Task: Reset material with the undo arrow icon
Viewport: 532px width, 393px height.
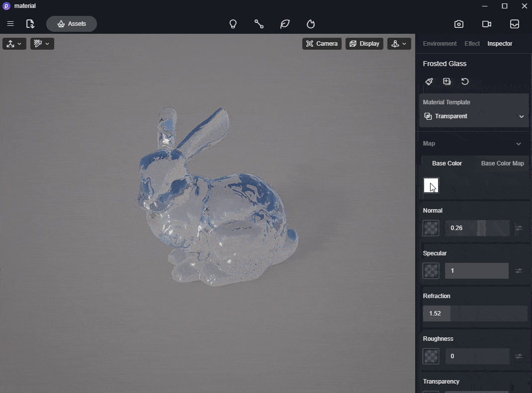Action: (x=465, y=81)
